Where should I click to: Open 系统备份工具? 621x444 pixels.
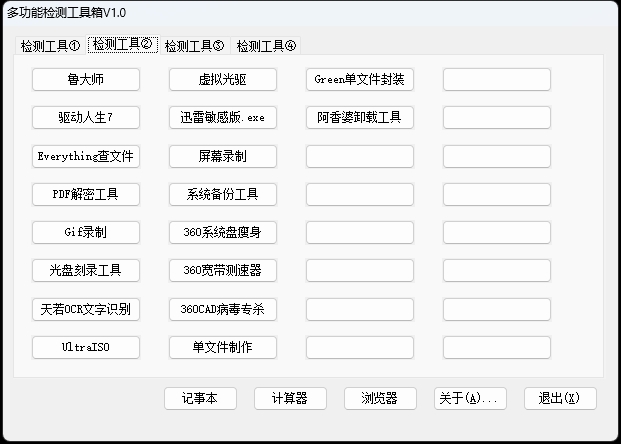point(223,194)
